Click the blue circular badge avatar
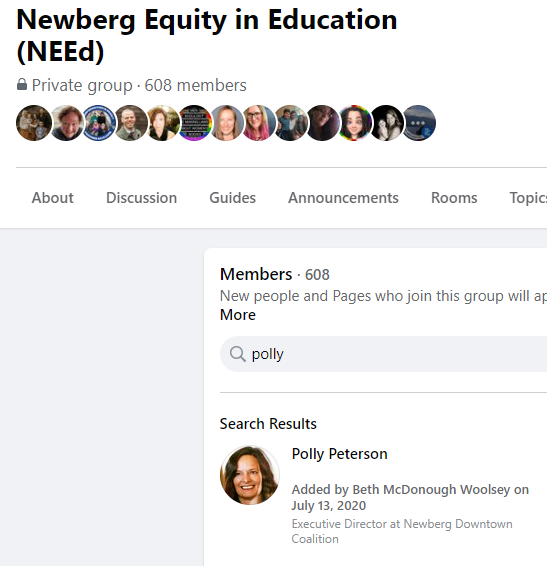 tap(98, 123)
